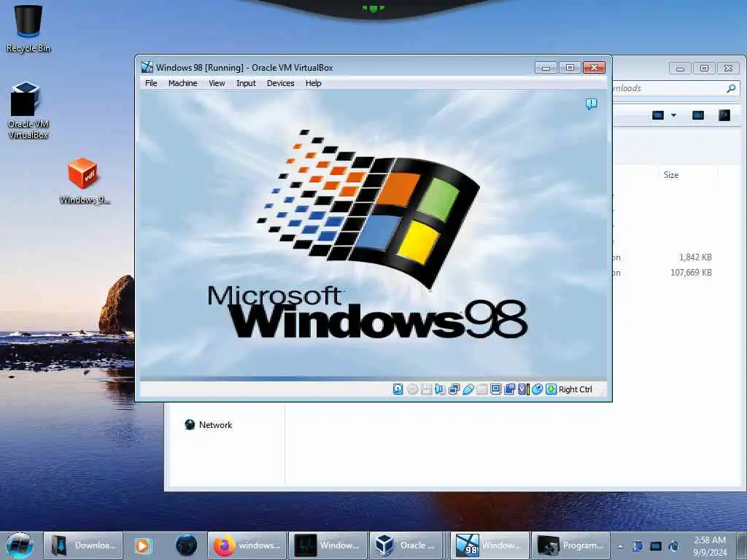Close the VirtualBox Windows 98 window
The width and height of the screenshot is (747, 560).
(x=594, y=68)
